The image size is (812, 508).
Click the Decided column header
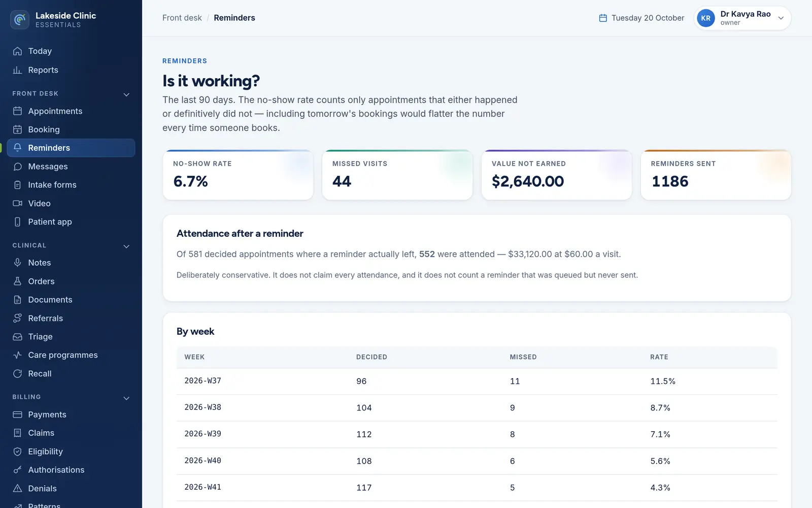click(x=371, y=357)
